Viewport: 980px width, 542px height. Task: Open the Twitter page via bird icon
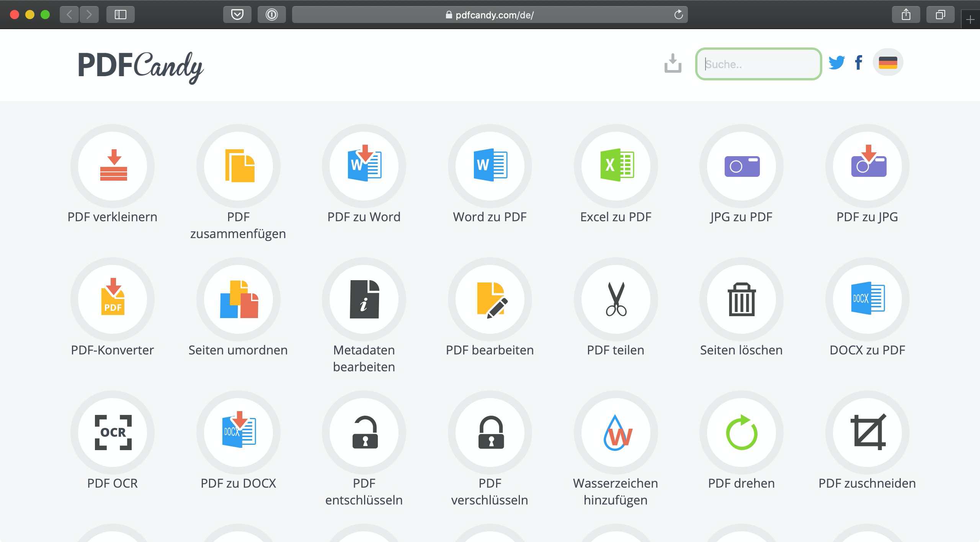[837, 63]
